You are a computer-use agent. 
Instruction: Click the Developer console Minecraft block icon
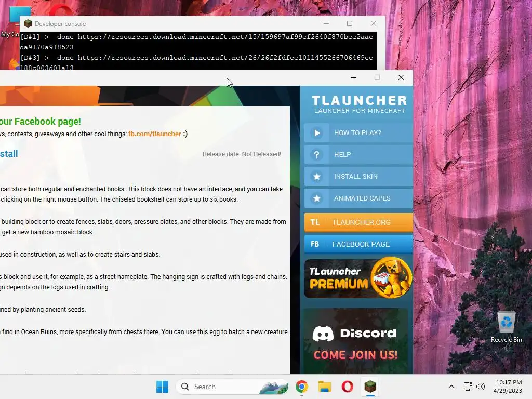point(28,24)
